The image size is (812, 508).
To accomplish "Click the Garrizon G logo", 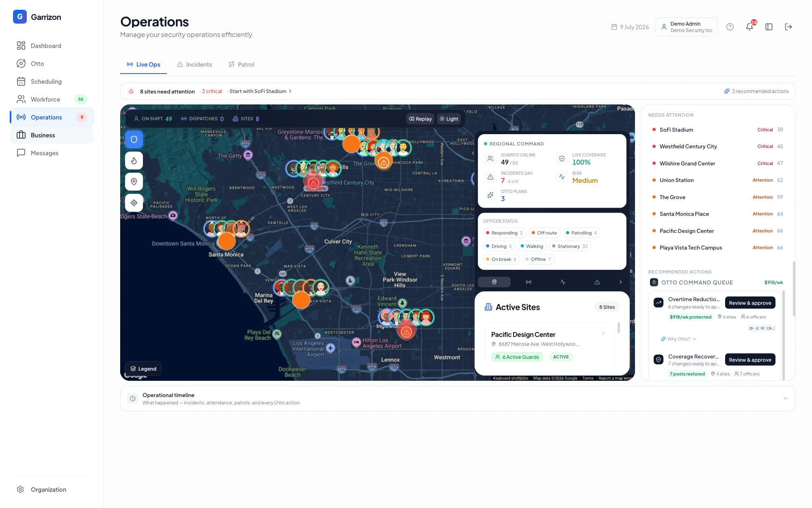I will pyautogui.click(x=20, y=17).
